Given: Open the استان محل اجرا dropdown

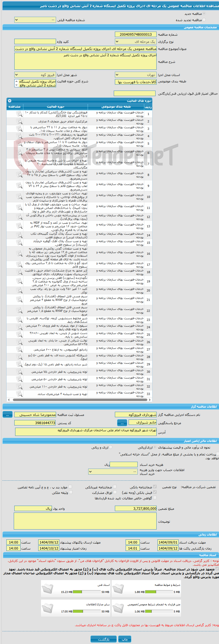Looking at the screenshot, I should click(x=136, y=75).
